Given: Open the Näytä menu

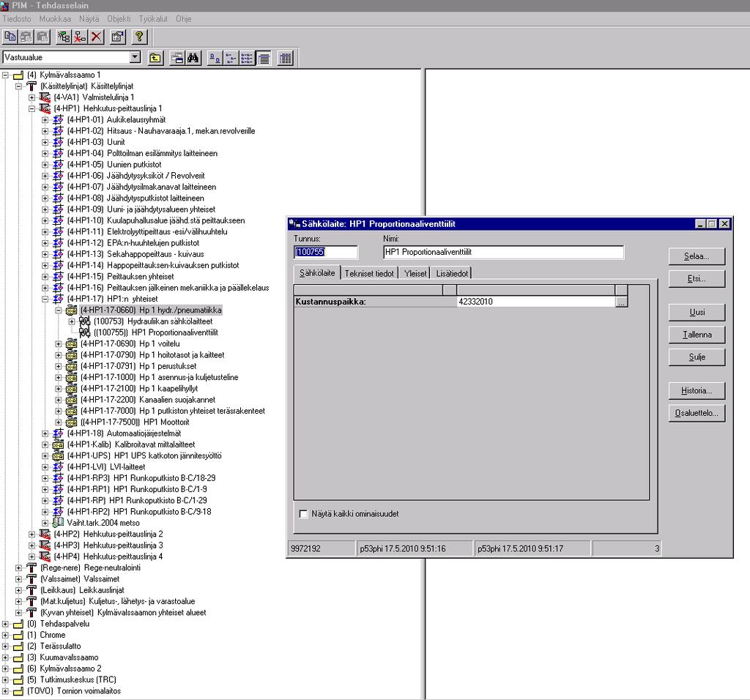Looking at the screenshot, I should [89, 18].
